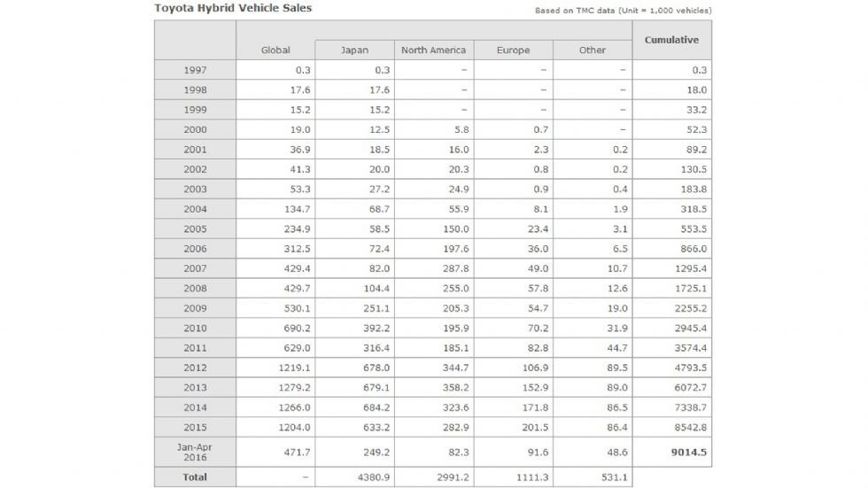The width and height of the screenshot is (868, 488).
Task: Click Japan total value 4380.9
Action: coord(374,477)
